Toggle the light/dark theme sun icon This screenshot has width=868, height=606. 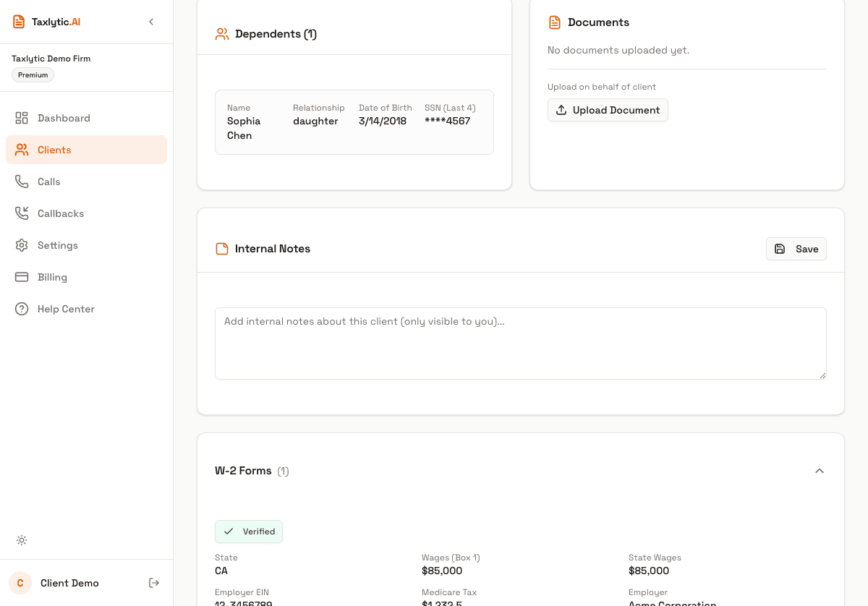[x=22, y=540]
